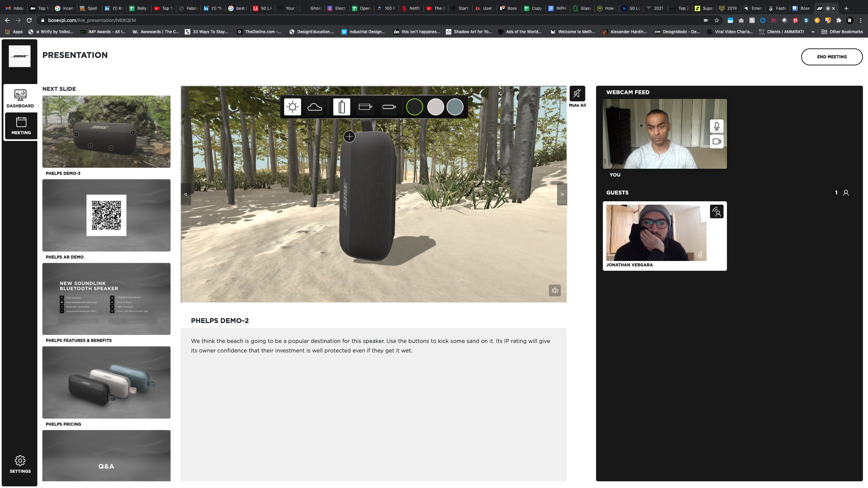
Task: Select the Q&A slide thumbnail
Action: 106,455
